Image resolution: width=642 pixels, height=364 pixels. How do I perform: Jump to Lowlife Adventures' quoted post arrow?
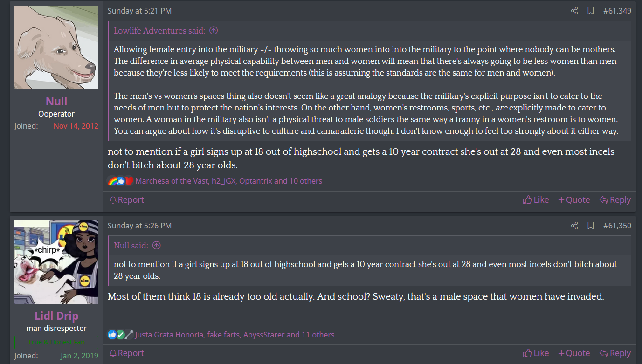[x=214, y=31]
